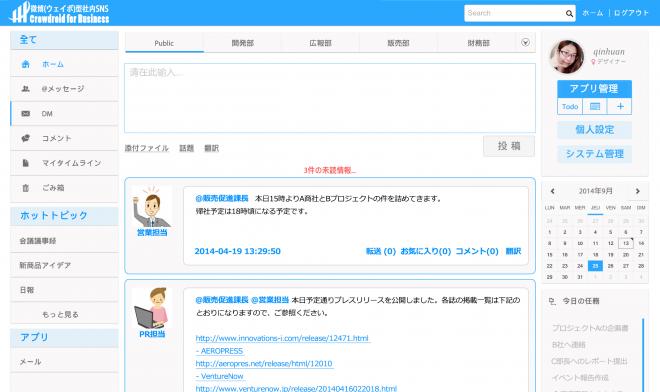Click ログアウト in the header

pyautogui.click(x=631, y=13)
